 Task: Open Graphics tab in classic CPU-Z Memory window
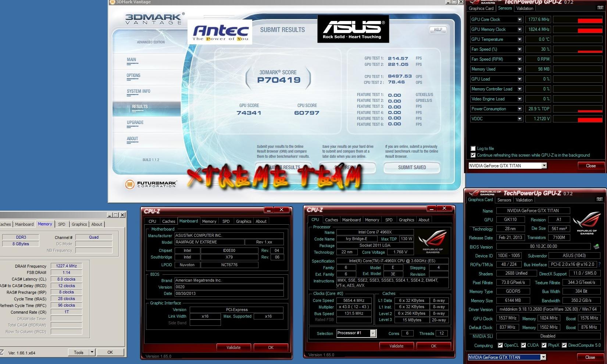click(x=79, y=224)
